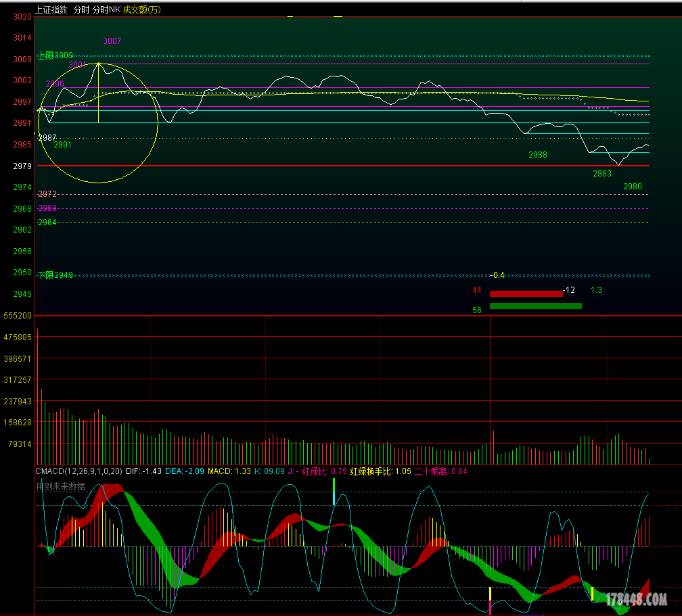Viewport: 682px width, 616px height.
Task: Click the 下限2949 lower limit label
Action: [x=55, y=275]
